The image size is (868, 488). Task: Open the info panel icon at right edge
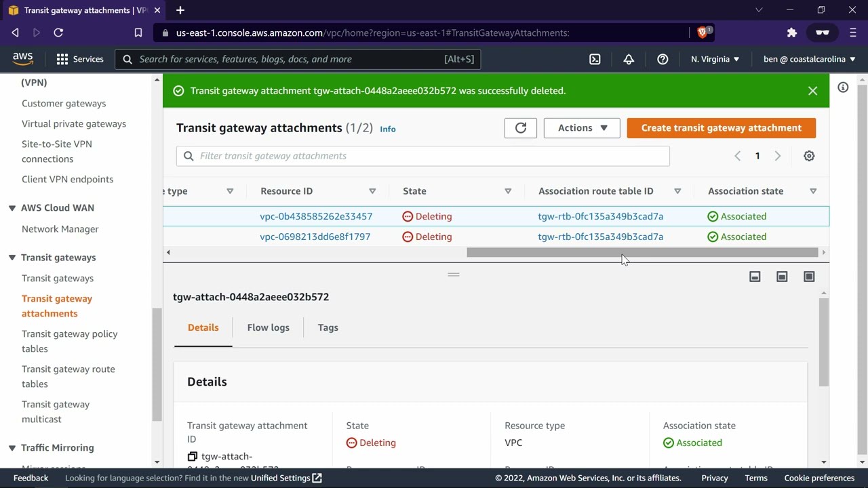pos(843,87)
